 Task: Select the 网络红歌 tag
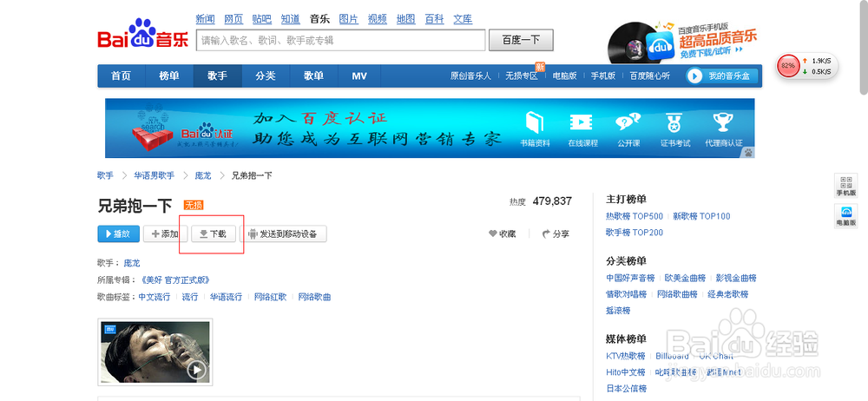coord(270,297)
